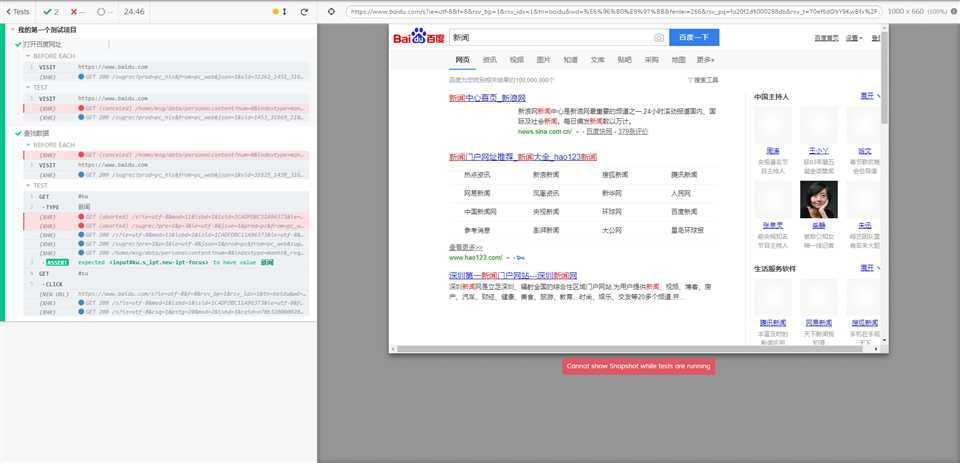Click the red failed-tests X counter
This screenshot has height=463, width=960.
[x=77, y=12]
